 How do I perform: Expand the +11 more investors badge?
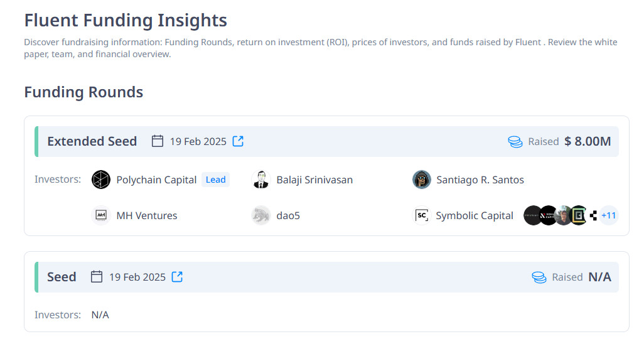pos(608,215)
